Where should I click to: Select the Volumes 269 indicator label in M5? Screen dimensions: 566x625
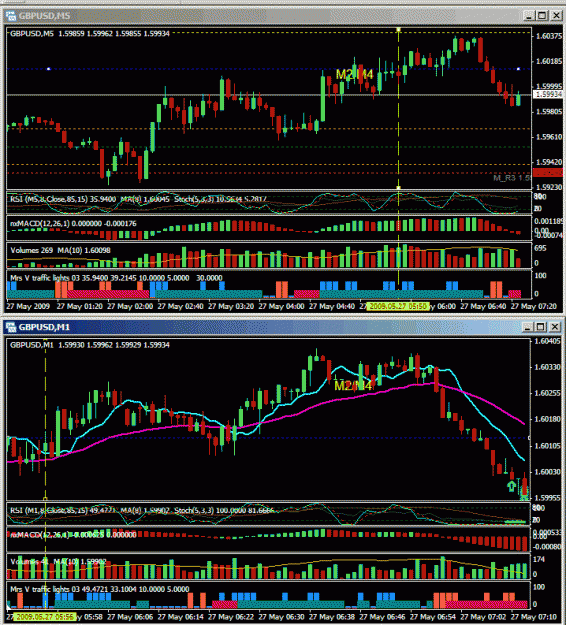60,250
